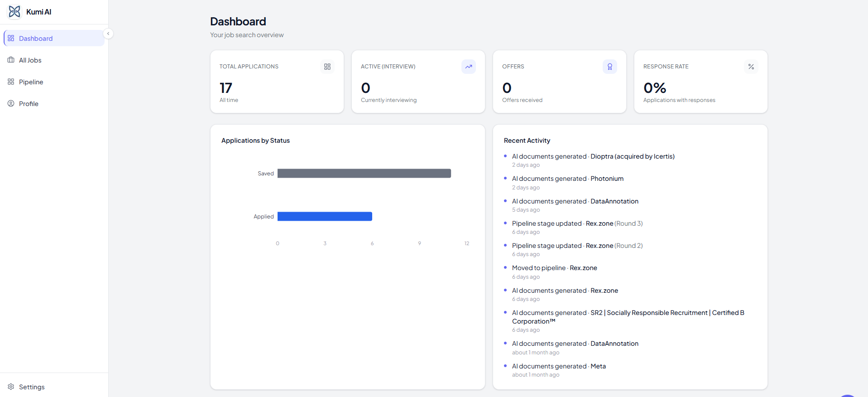868x397 pixels.
Task: Click the Response Rate percent icon
Action: 751,67
